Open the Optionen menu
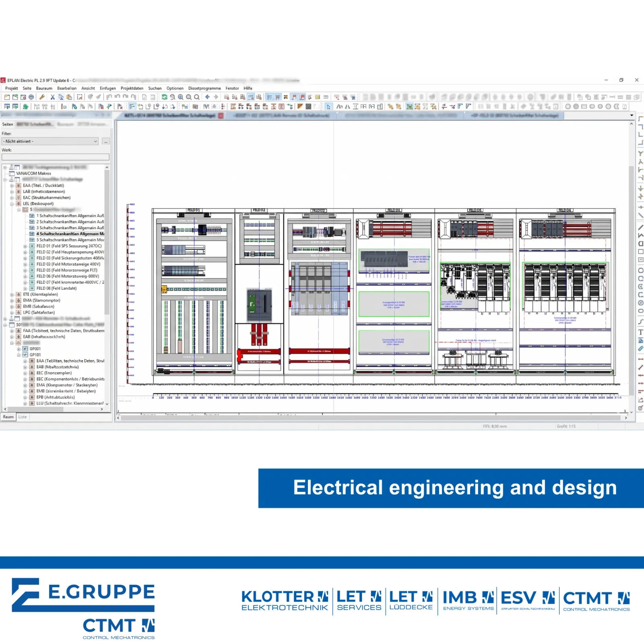 click(x=175, y=88)
